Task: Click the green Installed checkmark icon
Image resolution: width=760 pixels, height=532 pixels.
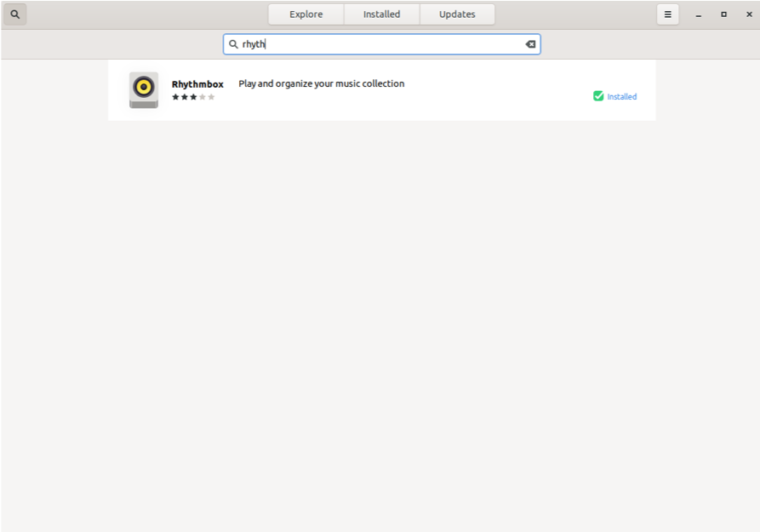Action: click(x=598, y=96)
